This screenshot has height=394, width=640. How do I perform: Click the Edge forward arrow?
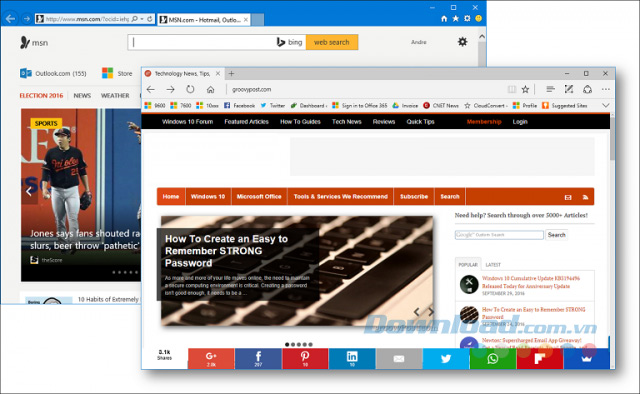click(171, 89)
